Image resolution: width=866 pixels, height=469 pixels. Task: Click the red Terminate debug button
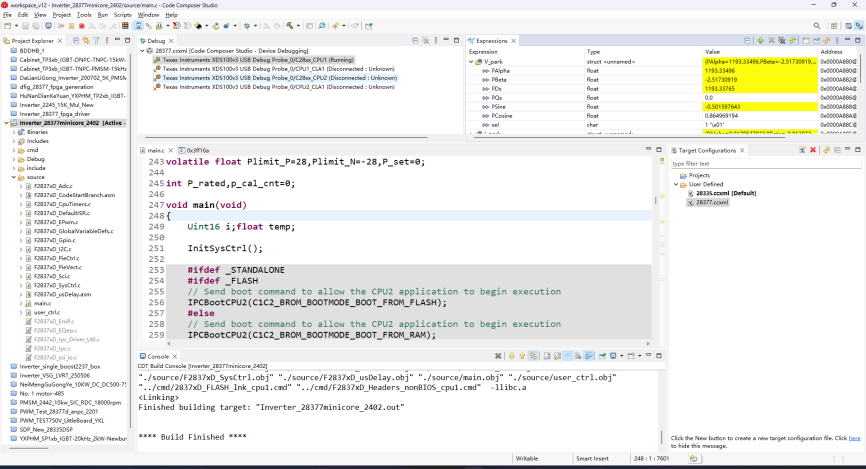[82, 26]
